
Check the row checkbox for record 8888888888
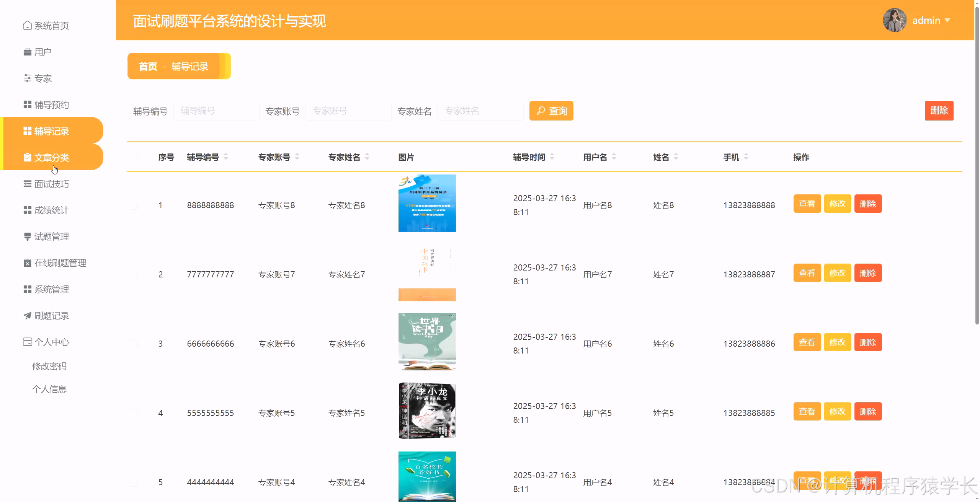(134, 205)
